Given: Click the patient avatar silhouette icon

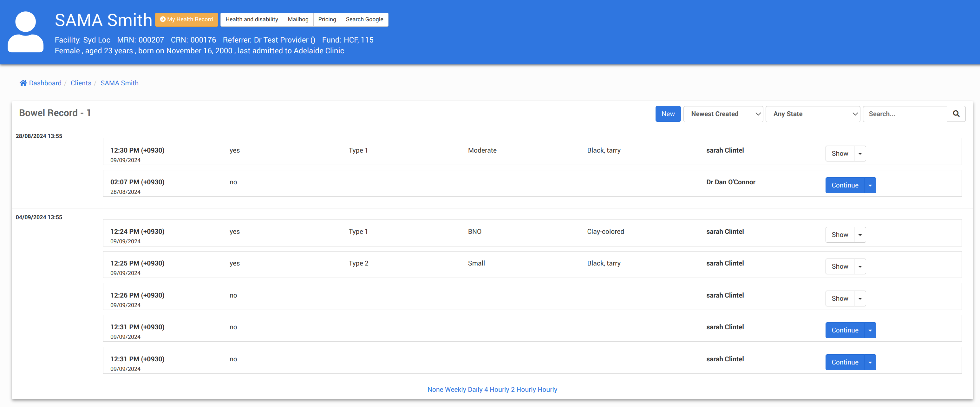Looking at the screenshot, I should [25, 32].
